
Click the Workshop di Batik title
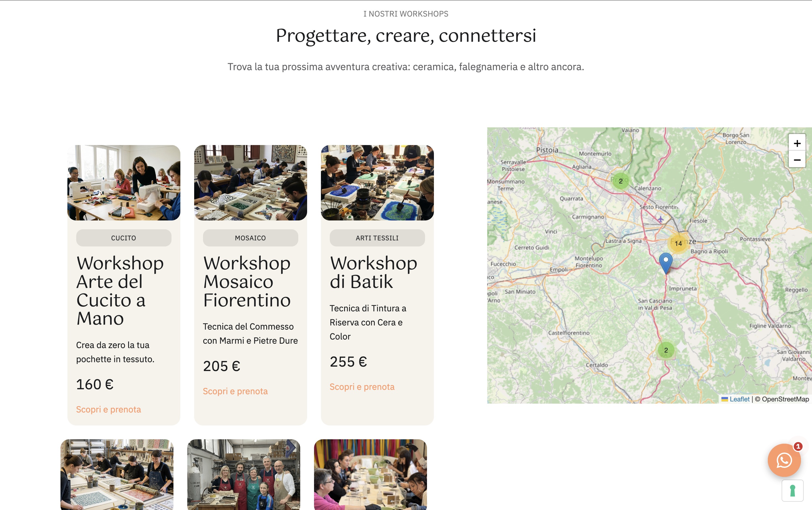(x=374, y=272)
